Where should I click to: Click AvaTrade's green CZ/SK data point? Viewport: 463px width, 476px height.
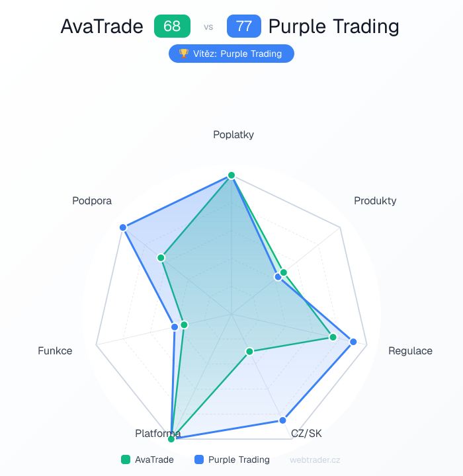249,351
